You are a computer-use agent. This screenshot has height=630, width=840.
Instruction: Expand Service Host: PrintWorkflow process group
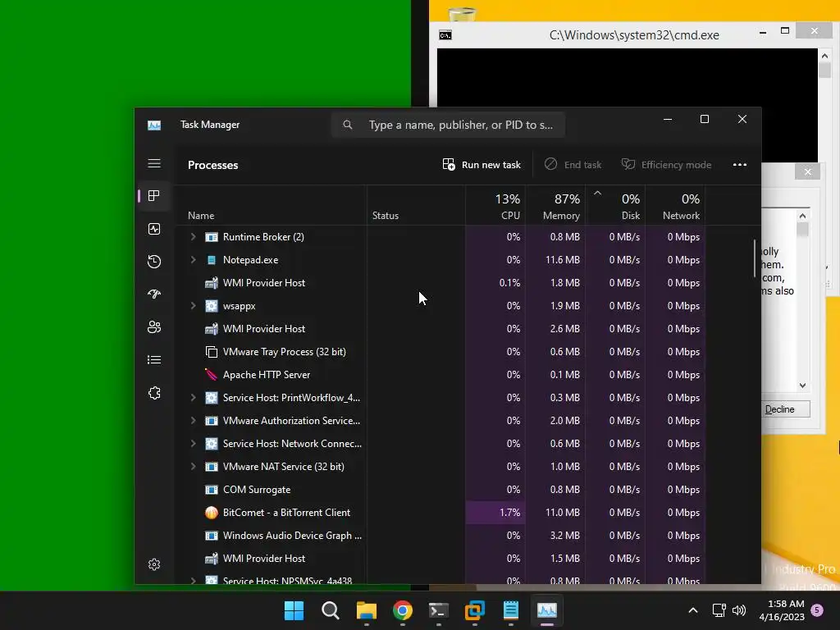pos(193,398)
